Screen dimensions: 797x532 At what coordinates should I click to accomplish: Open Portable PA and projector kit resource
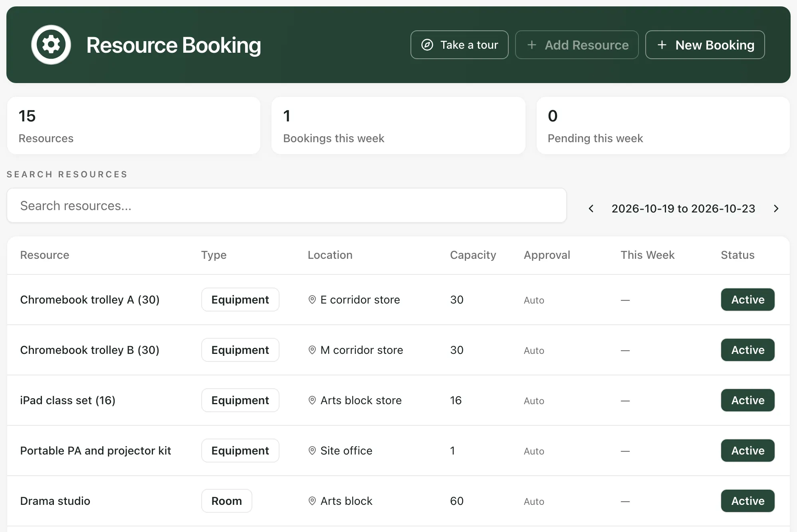point(95,451)
